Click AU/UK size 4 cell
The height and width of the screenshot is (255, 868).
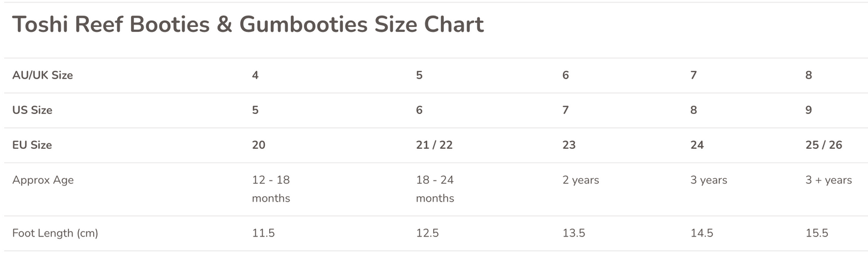pos(256,76)
